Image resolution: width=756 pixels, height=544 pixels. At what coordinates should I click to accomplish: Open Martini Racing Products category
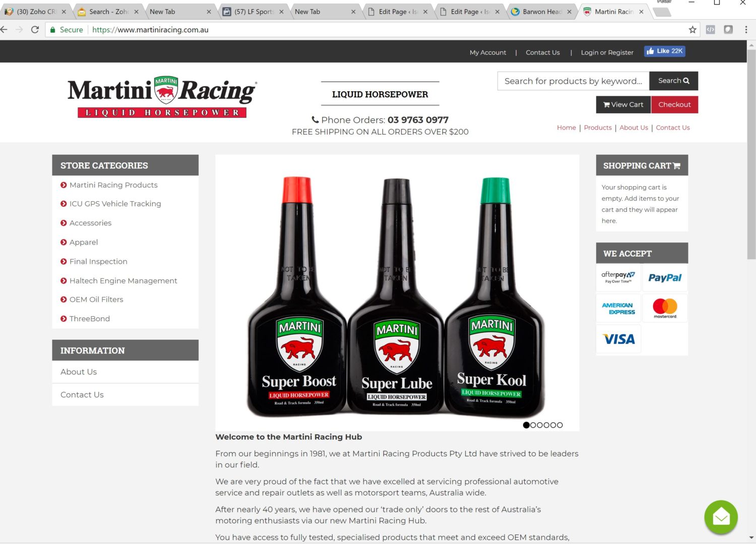[113, 185]
